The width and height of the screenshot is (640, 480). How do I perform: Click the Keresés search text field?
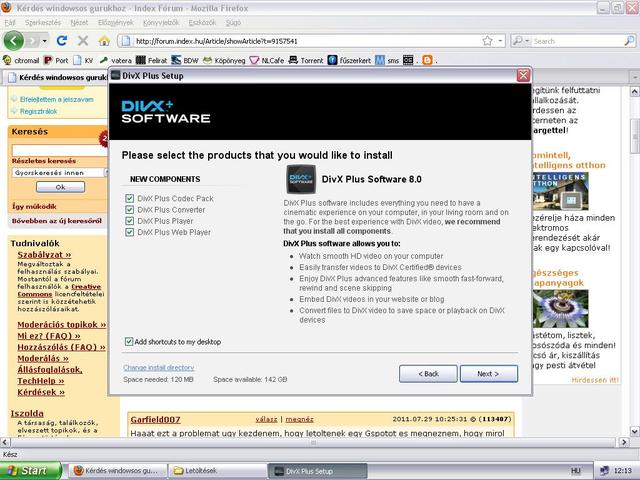[x=59, y=150]
